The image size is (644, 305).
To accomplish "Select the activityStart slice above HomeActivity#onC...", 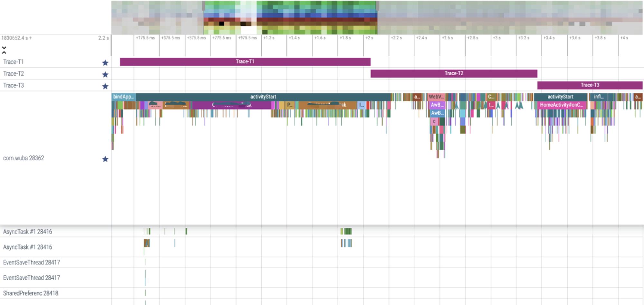I will point(560,97).
